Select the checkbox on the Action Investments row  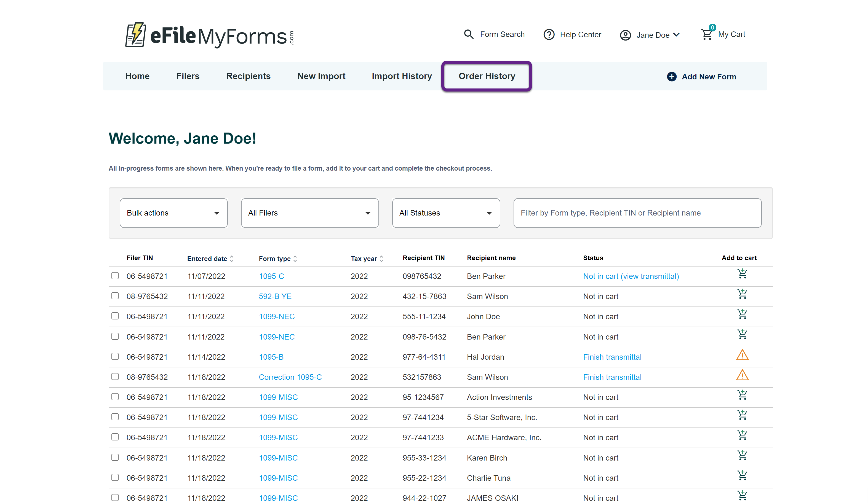click(115, 397)
